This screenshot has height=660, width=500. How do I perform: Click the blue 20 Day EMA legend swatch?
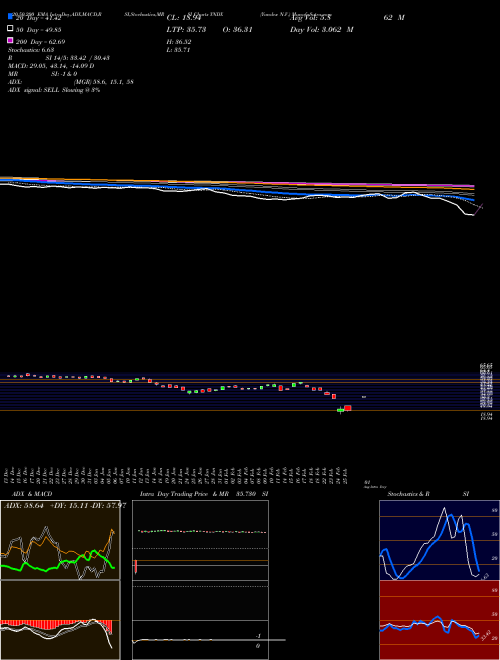pos(10,17)
